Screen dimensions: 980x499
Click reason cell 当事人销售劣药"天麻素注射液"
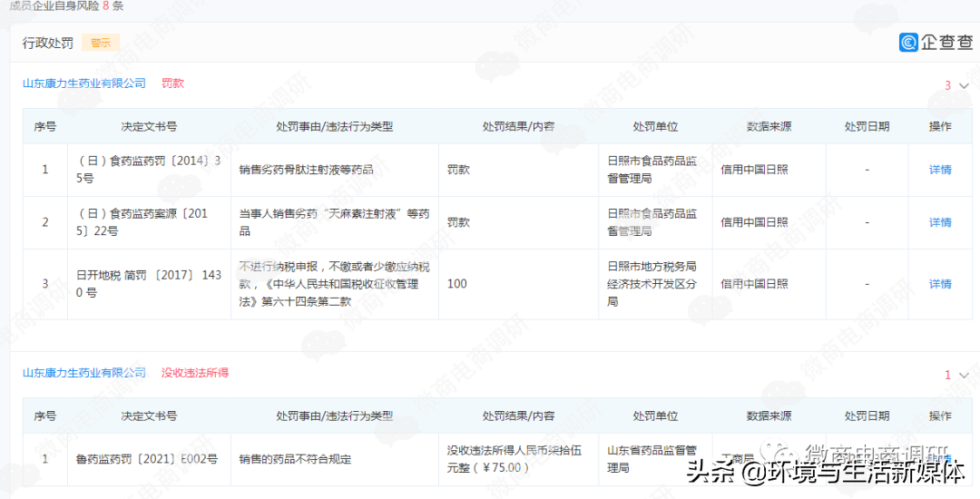334,222
